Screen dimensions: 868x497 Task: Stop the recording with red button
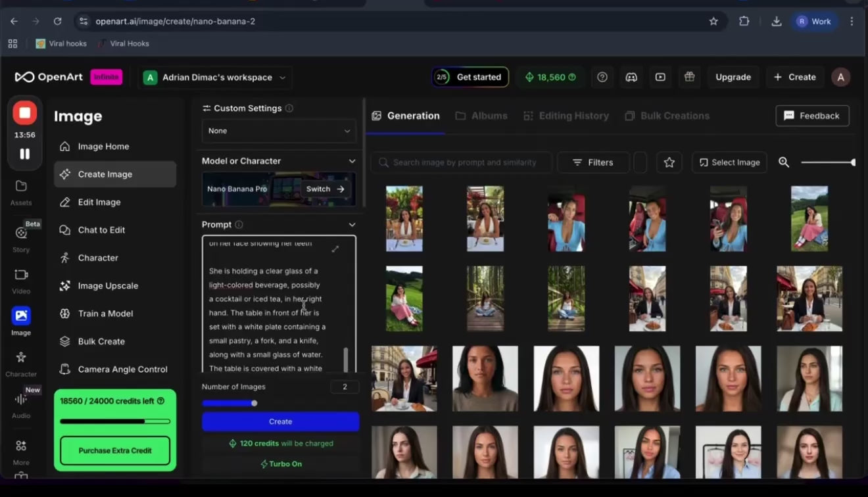point(24,112)
